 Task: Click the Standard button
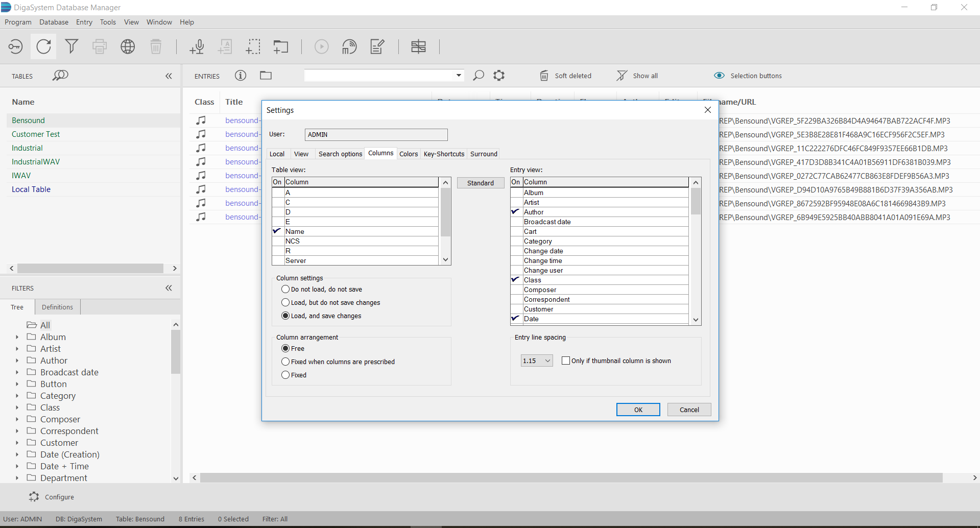point(480,183)
